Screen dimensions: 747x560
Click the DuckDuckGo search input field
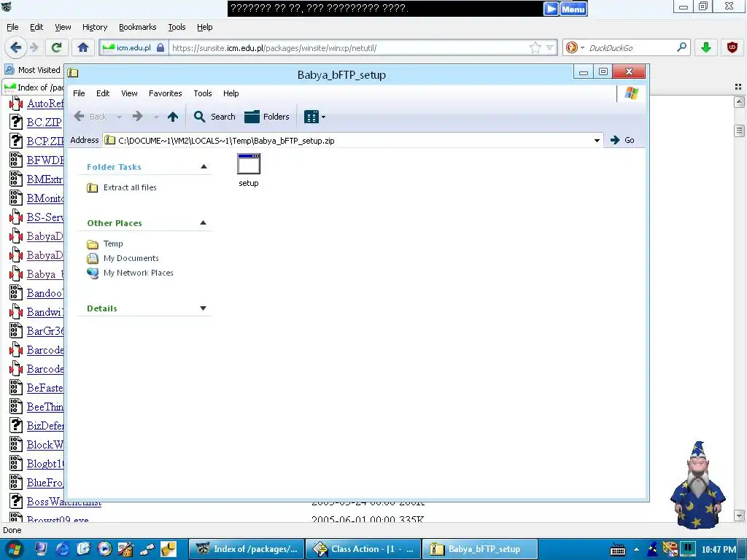(631, 47)
